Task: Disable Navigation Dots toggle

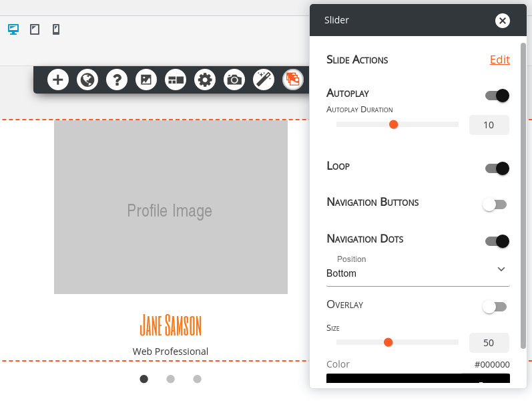Action: pos(497,241)
